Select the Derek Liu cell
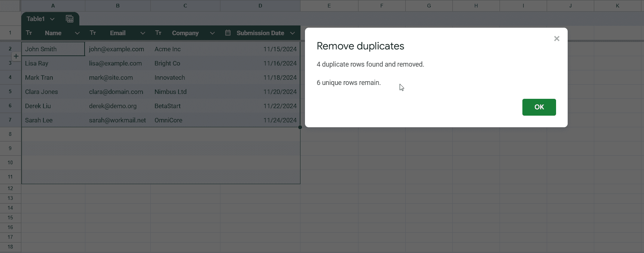Viewport: 644px width, 253px height. (53, 106)
